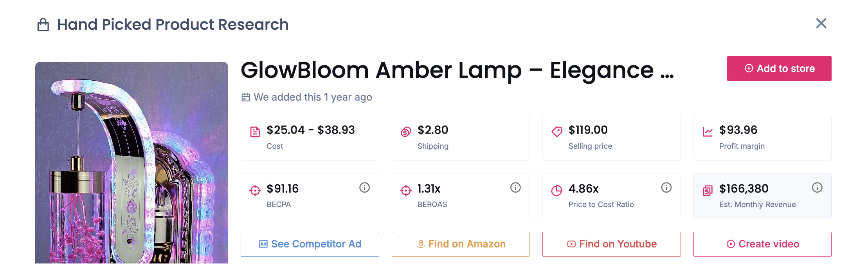The image size is (868, 267).
Task: Open See Competitor Ad
Action: [310, 244]
